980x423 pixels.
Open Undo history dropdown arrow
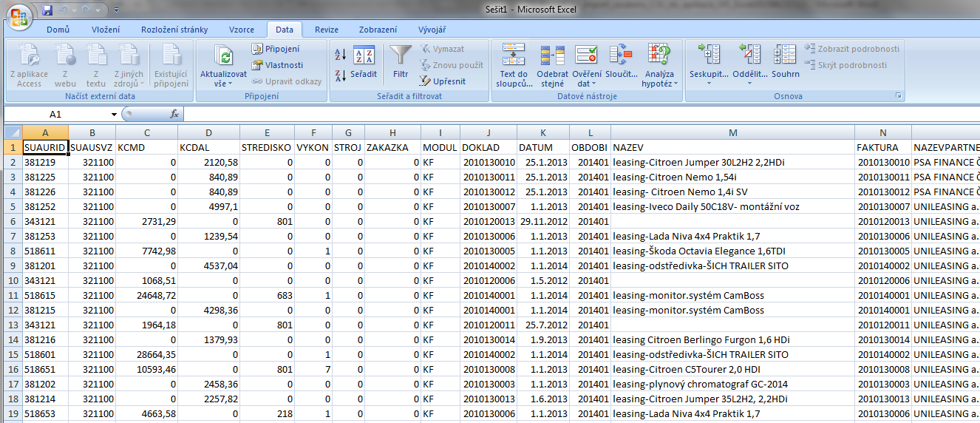[76, 11]
